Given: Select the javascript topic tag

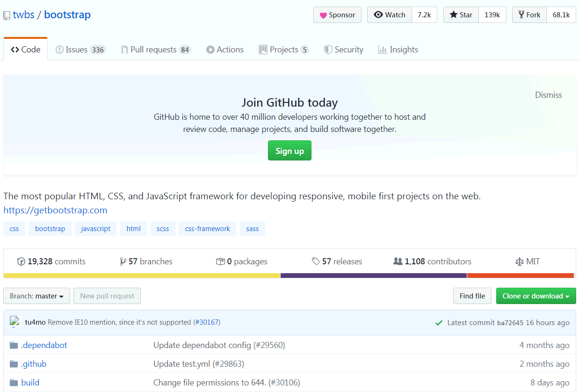Looking at the screenshot, I should pyautogui.click(x=95, y=229).
